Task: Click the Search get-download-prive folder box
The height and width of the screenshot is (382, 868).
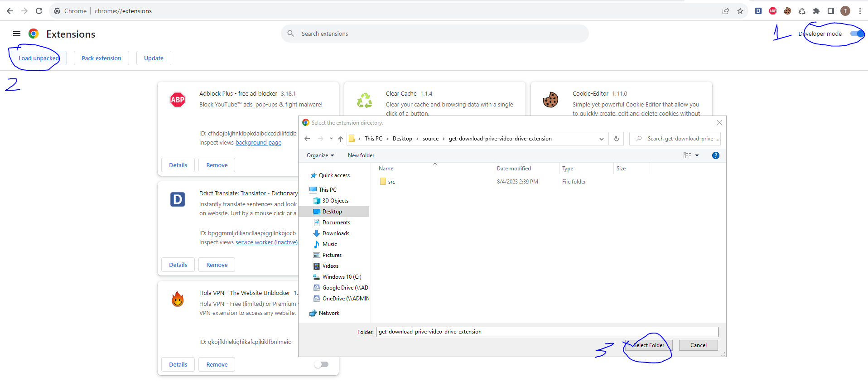Action: pos(675,139)
